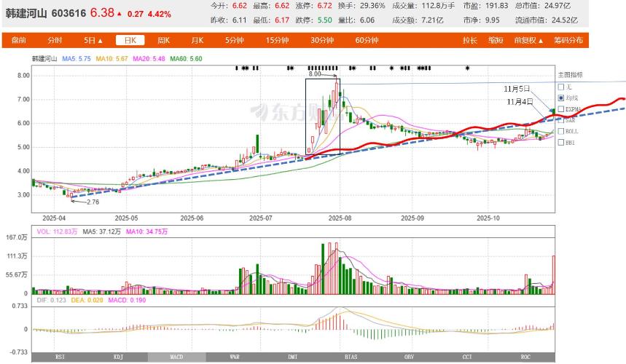Click the 成交额 7.21亿 value

(x=432, y=20)
